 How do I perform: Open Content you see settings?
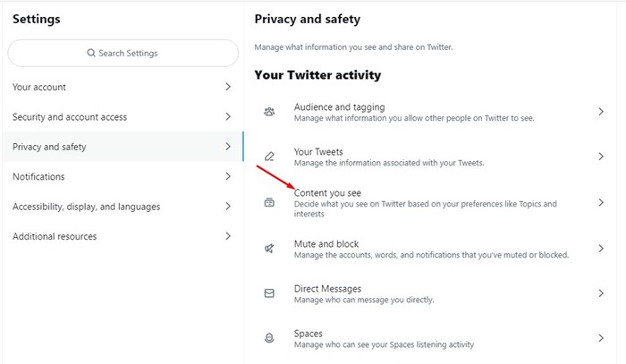433,203
